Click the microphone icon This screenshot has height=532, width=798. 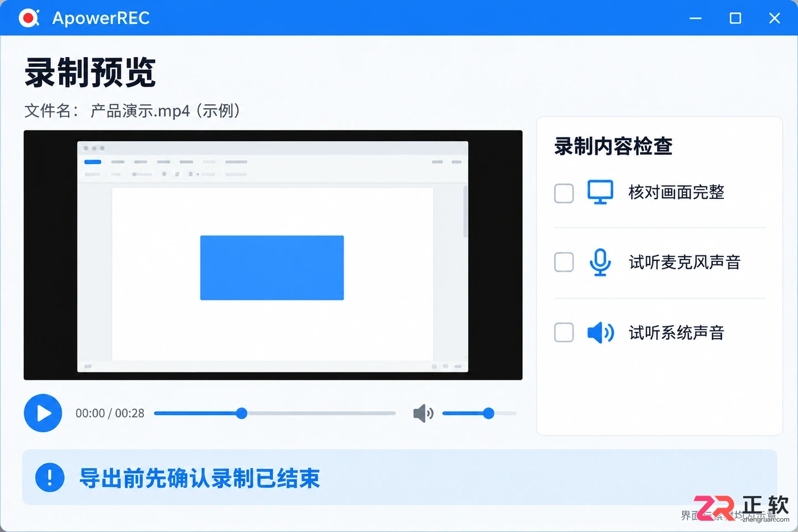(x=600, y=262)
